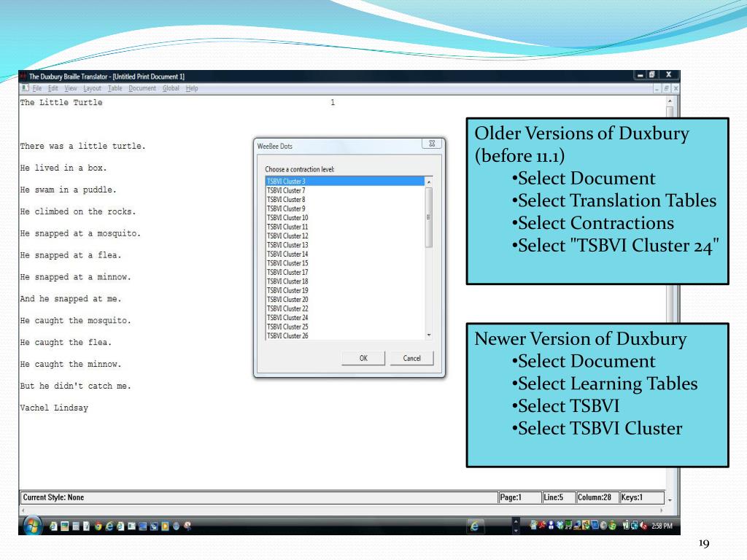Viewport: 747px width, 560px height.
Task: Click the taskbar scroll-down arrow beside the tray
Action: (515, 531)
